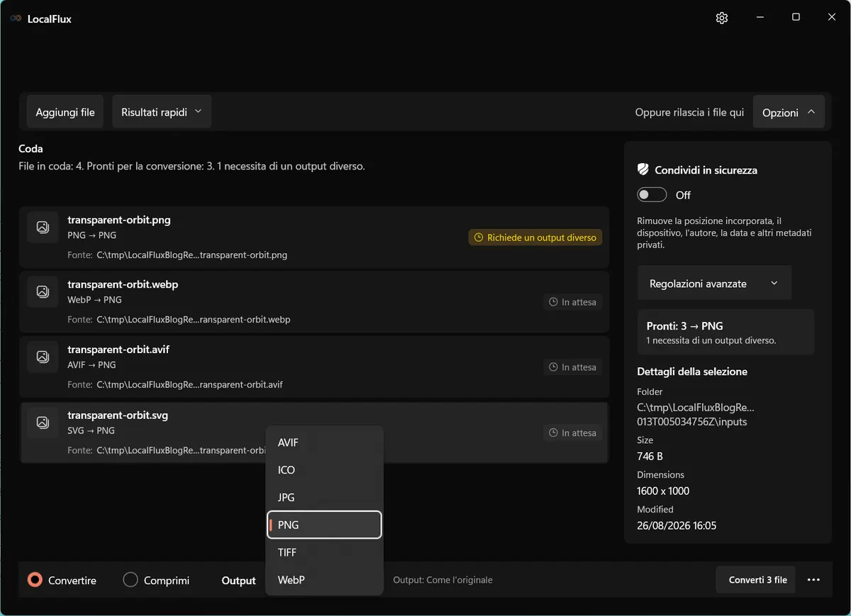Toggle the Condividi in sicurezza switch
851x616 pixels.
(x=652, y=195)
